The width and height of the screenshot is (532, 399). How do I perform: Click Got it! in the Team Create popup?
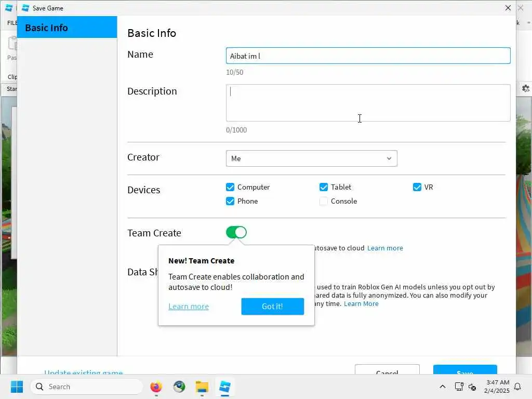272,307
